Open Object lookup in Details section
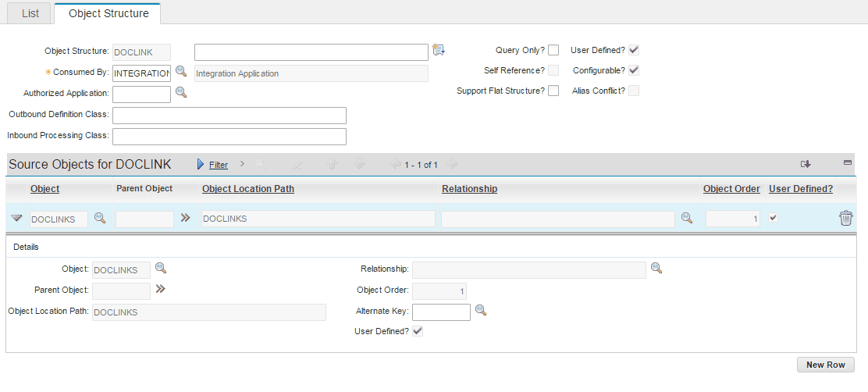This screenshot has width=868, height=392. tap(160, 269)
